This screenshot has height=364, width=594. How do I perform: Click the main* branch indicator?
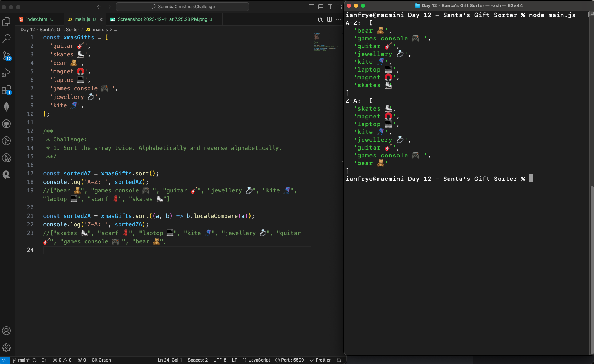click(x=22, y=360)
